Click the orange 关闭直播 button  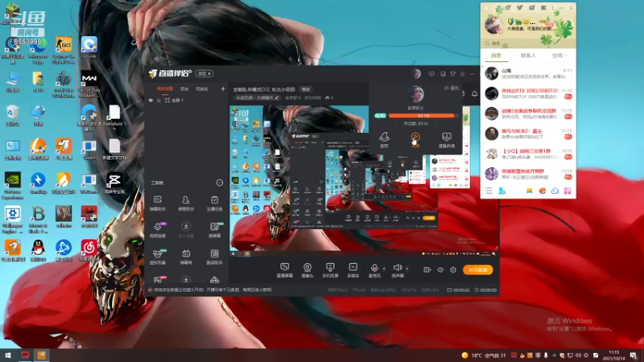pyautogui.click(x=477, y=269)
